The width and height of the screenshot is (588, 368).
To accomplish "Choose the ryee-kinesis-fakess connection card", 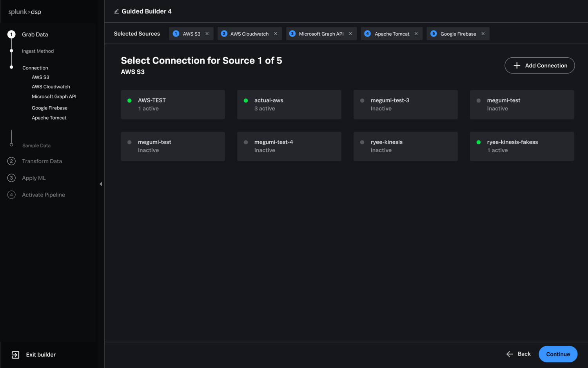I will click(522, 146).
